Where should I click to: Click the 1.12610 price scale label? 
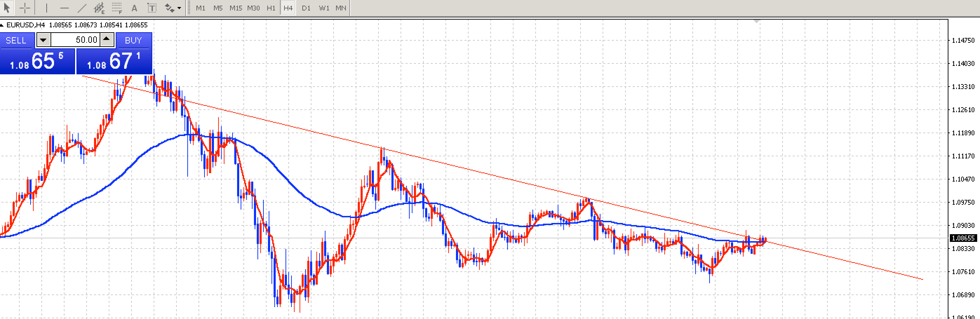coord(963,110)
